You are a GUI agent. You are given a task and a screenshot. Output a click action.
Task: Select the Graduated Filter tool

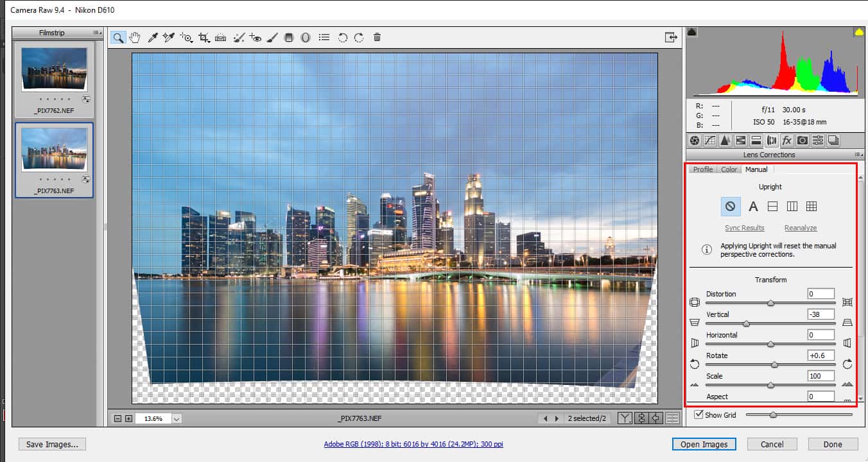pyautogui.click(x=289, y=38)
